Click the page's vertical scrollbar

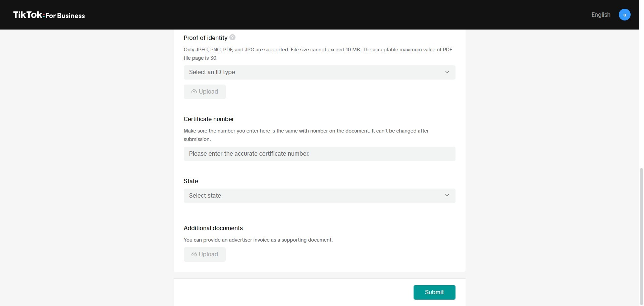coord(641,235)
